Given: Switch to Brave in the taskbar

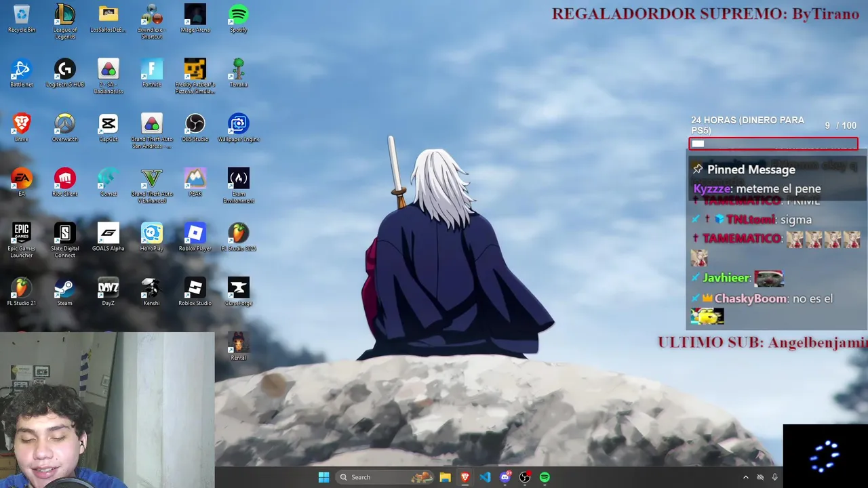Looking at the screenshot, I should [465, 477].
